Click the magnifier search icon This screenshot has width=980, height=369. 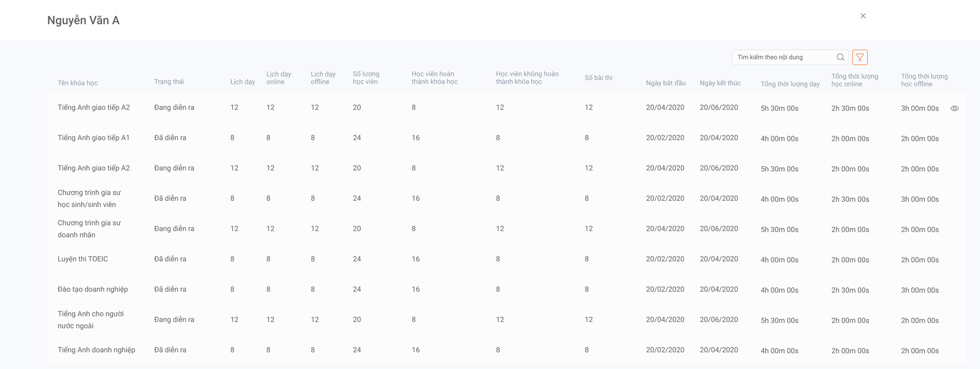coord(840,57)
